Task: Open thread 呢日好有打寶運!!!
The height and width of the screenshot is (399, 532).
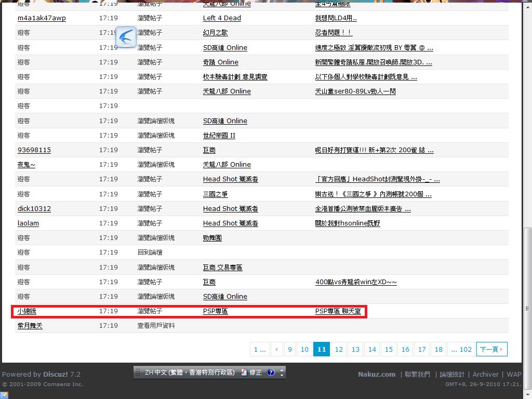Action: pyautogui.click(x=374, y=150)
